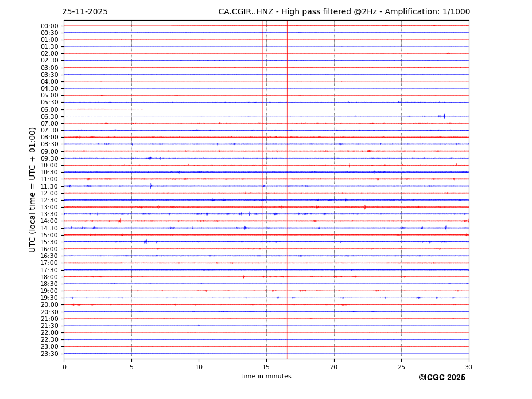Select the ©ICGC 2025 copyright text
The height and width of the screenshot is (399, 532).
441,378
